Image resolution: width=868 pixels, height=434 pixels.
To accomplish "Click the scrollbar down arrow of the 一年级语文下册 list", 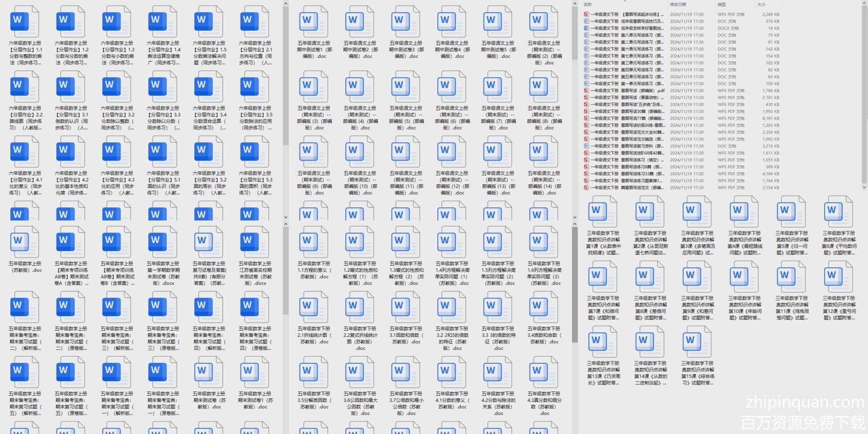I will tap(864, 187).
